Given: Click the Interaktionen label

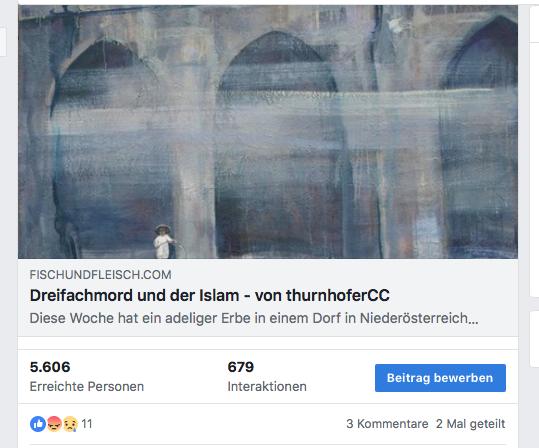Looking at the screenshot, I should (x=267, y=386).
